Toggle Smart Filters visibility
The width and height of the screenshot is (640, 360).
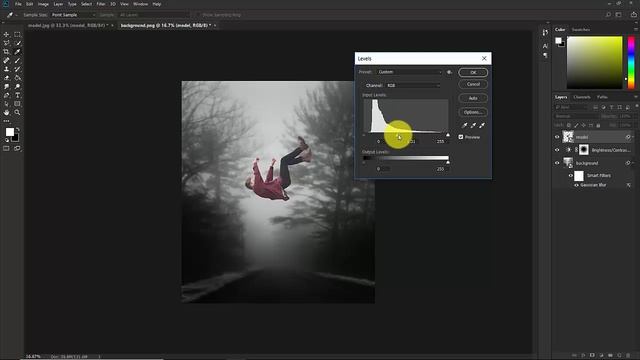click(570, 176)
